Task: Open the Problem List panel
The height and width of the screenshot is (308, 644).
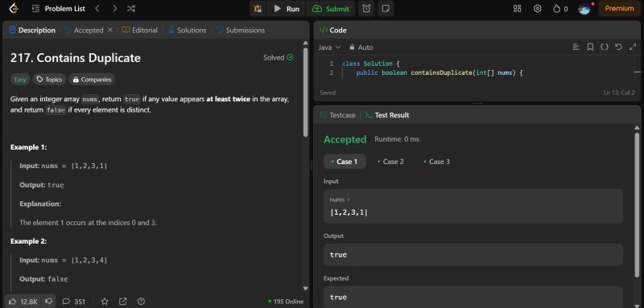Action: point(59,9)
